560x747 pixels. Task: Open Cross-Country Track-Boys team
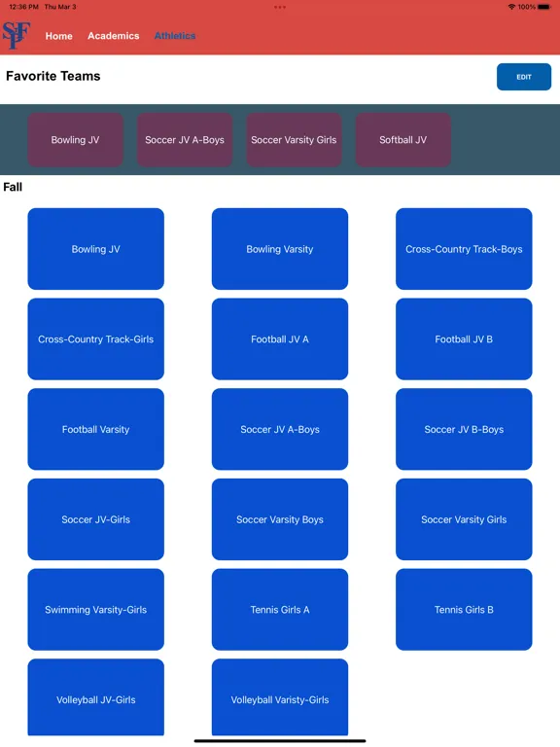[x=464, y=249]
